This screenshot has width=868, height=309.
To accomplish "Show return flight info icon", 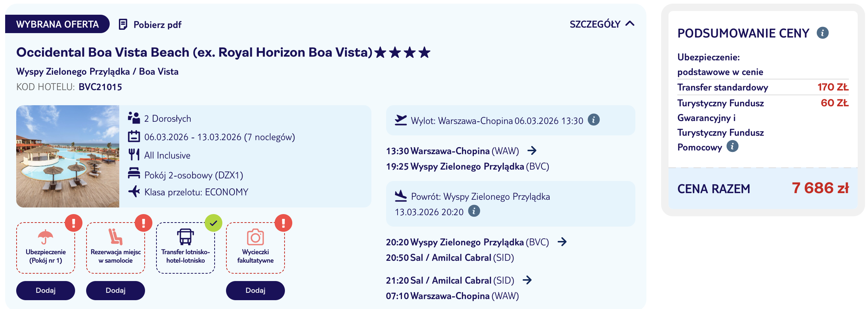I will pos(474,211).
